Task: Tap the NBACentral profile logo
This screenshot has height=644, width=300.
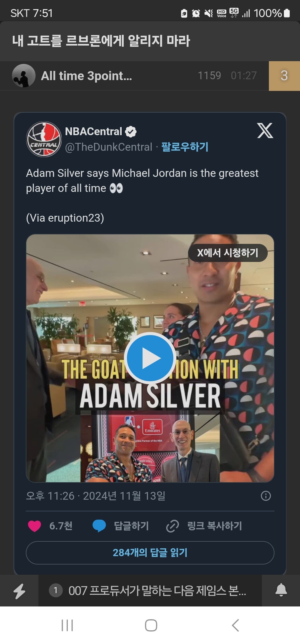Action: coord(44,139)
